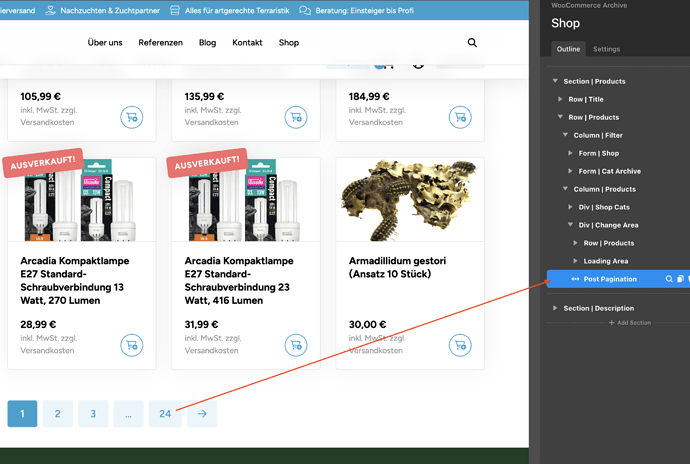This screenshot has height=464, width=690.
Task: Collapse the Column | Filter node
Action: tap(565, 135)
